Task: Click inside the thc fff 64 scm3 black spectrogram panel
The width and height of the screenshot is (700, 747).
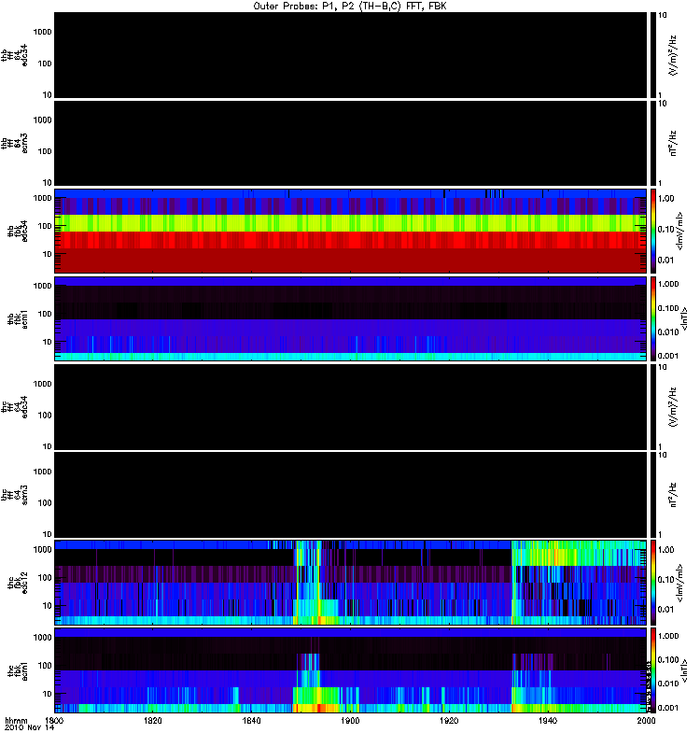Action: coord(350,495)
